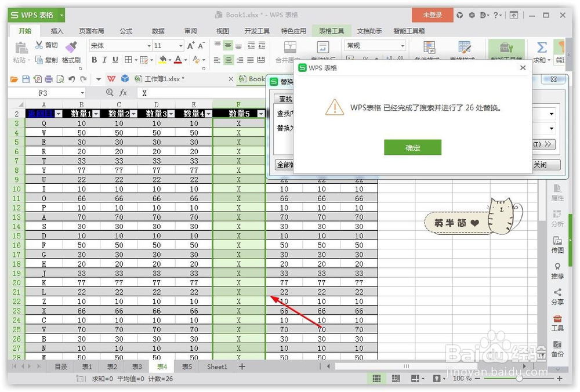Click the save disk icon
Viewport: 580px width, 392px height.
26,79
